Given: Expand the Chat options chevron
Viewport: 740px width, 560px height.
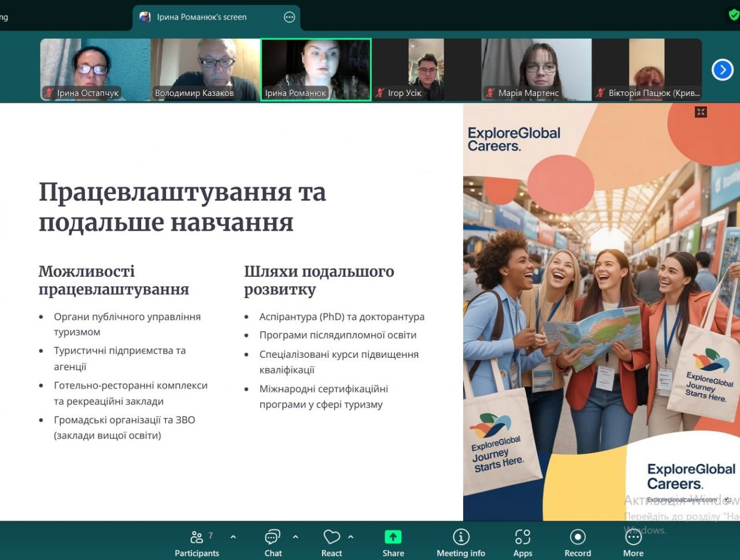Looking at the screenshot, I should [295, 537].
